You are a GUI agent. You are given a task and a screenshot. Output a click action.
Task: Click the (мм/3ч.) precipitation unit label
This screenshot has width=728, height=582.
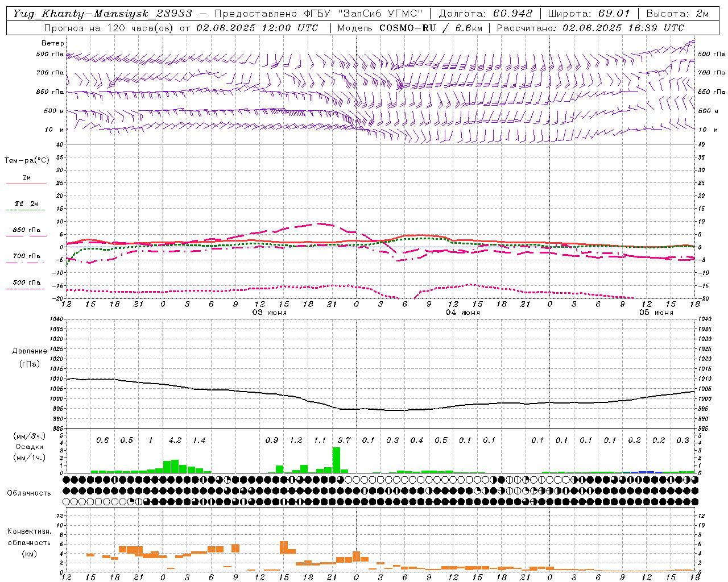click(29, 436)
